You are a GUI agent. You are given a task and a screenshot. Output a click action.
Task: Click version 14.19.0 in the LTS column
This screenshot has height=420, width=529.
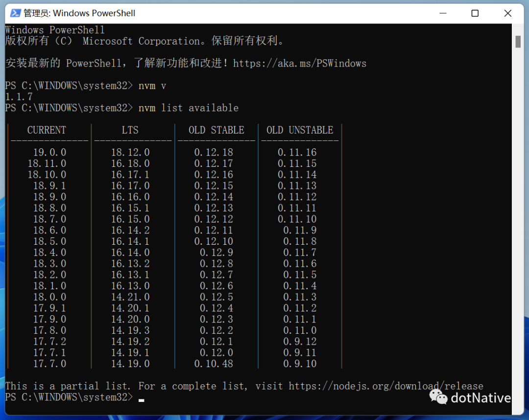coord(131,364)
